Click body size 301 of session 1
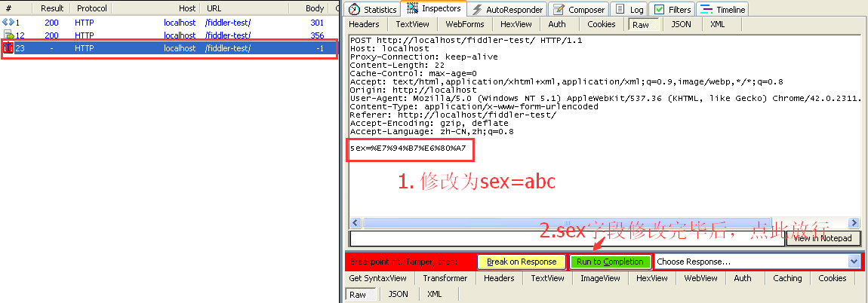The image size is (868, 303). pyautogui.click(x=317, y=23)
